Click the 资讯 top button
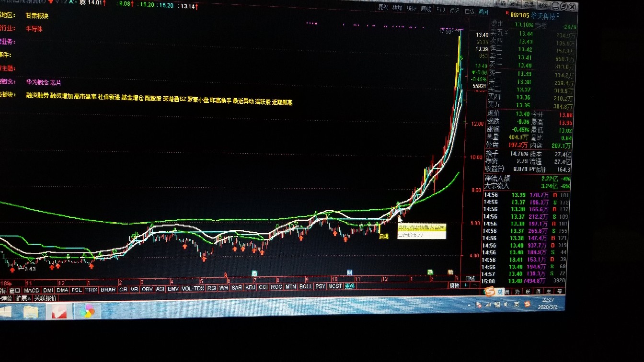Screen dimensions: 644x362 (515, 4)
